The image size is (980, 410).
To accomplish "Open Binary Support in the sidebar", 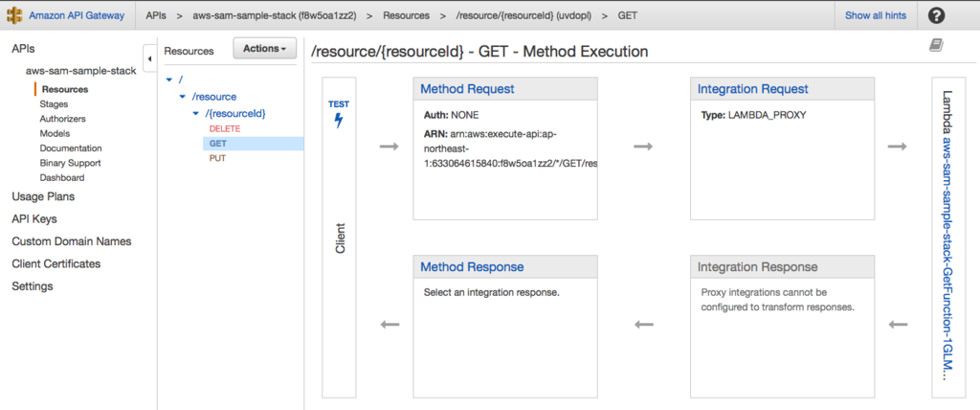I will pos(70,163).
